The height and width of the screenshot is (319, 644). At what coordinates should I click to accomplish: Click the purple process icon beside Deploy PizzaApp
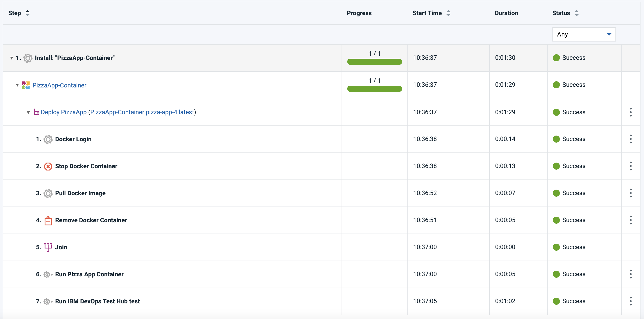pyautogui.click(x=36, y=112)
